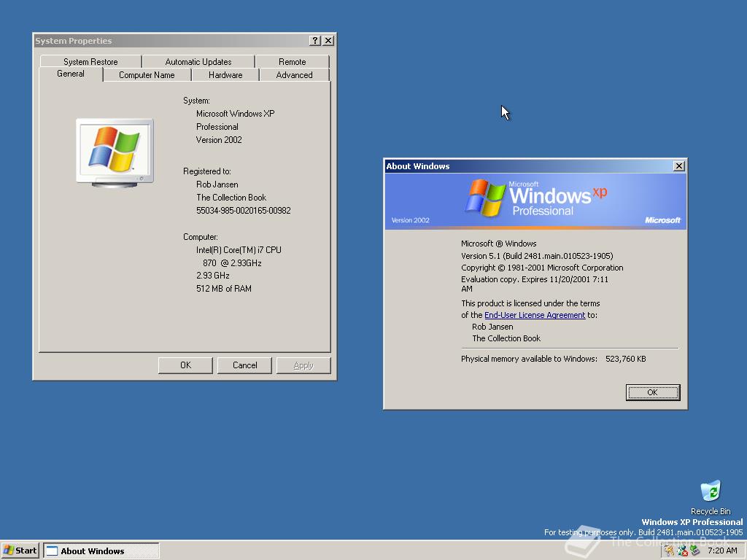747x560 pixels.
Task: Click the "512 MB of RAM" text
Action: (224, 289)
